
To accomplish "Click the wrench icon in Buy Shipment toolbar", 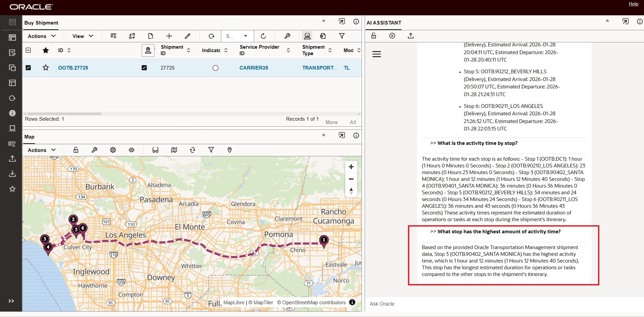I will click(x=287, y=36).
